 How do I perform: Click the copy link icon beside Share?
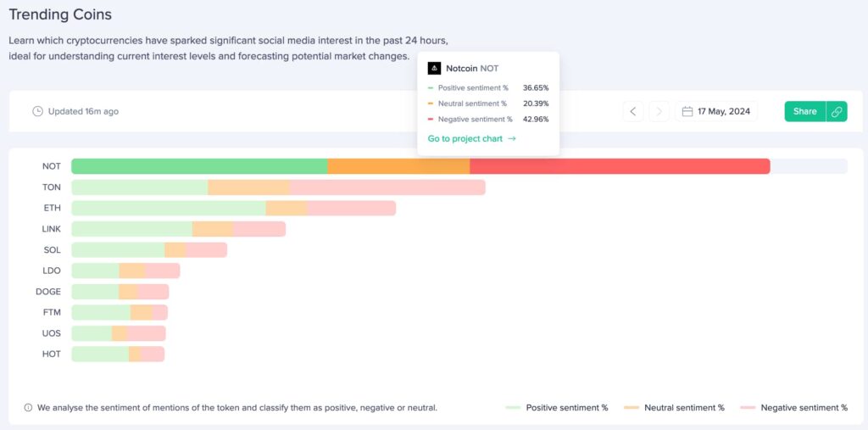[837, 111]
